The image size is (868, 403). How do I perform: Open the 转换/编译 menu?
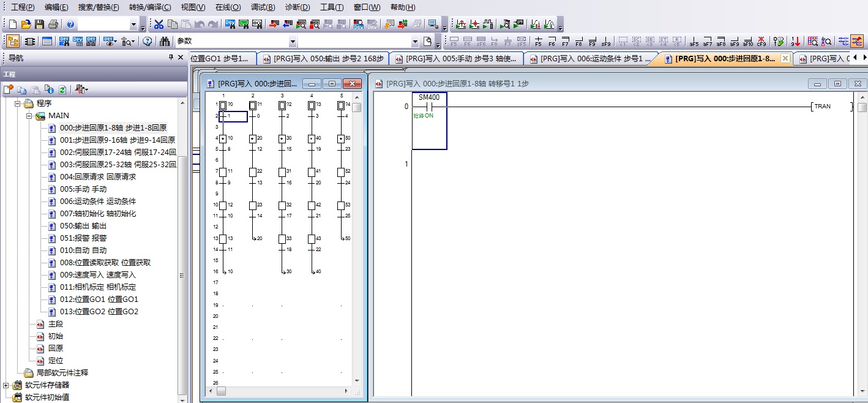[x=149, y=7]
